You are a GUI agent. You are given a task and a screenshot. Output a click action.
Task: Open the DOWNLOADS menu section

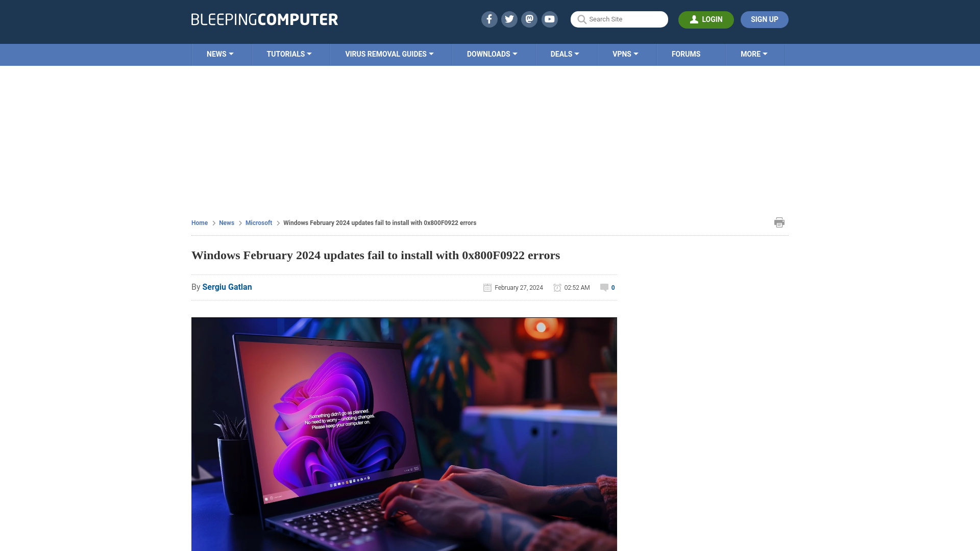point(492,55)
